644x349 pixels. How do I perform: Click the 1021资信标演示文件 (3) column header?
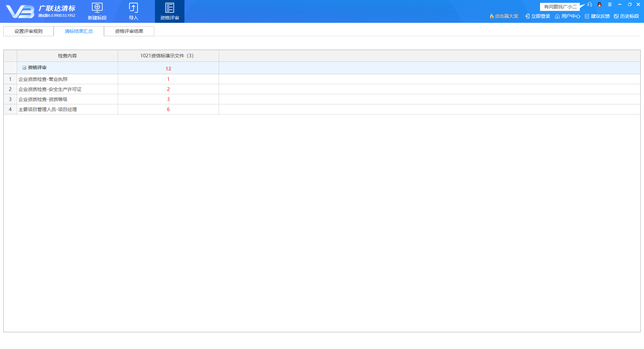point(168,56)
